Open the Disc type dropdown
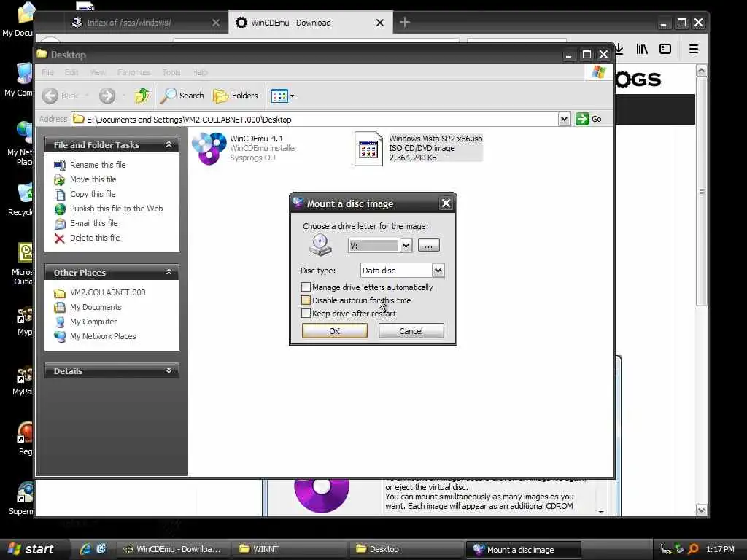This screenshot has width=747, height=560. (438, 271)
